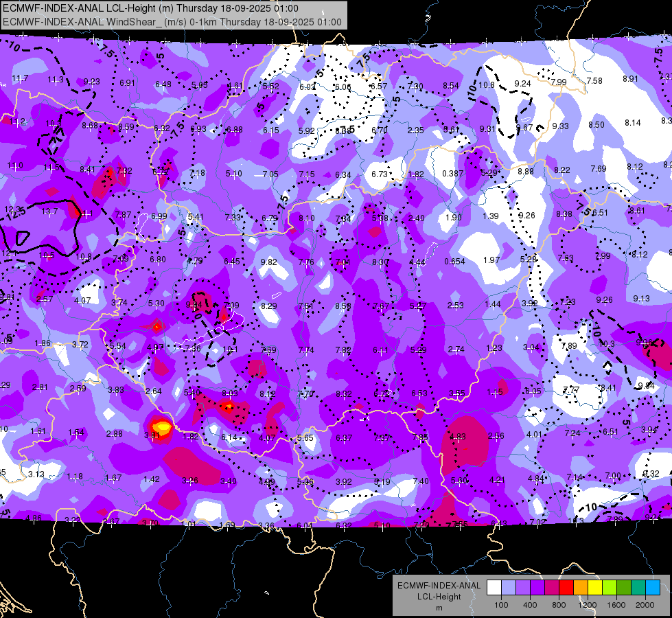Click the wind shear value 7.58
This screenshot has height=618, width=672.
[594, 80]
